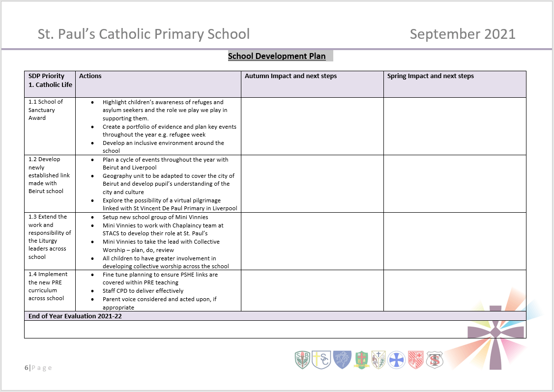Click bullet 'Mini Vinnies to take the lead'

pos(161,246)
